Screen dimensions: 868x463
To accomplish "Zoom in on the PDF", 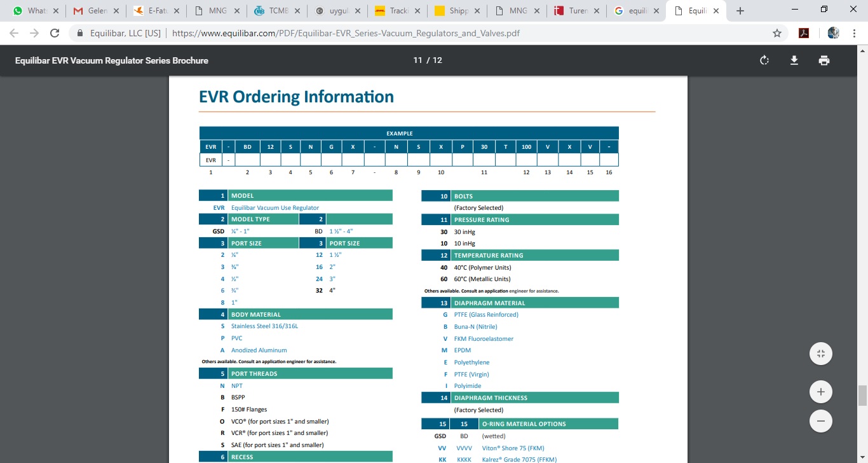I will (x=821, y=392).
